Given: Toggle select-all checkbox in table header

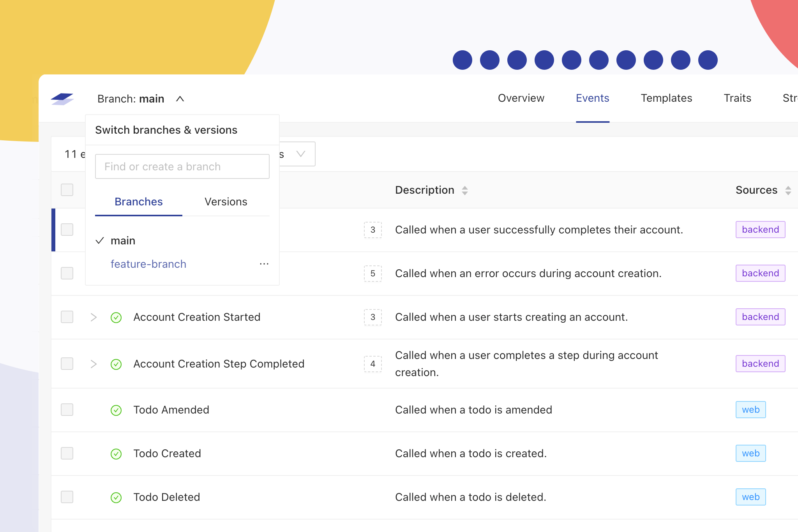Looking at the screenshot, I should tap(67, 190).
